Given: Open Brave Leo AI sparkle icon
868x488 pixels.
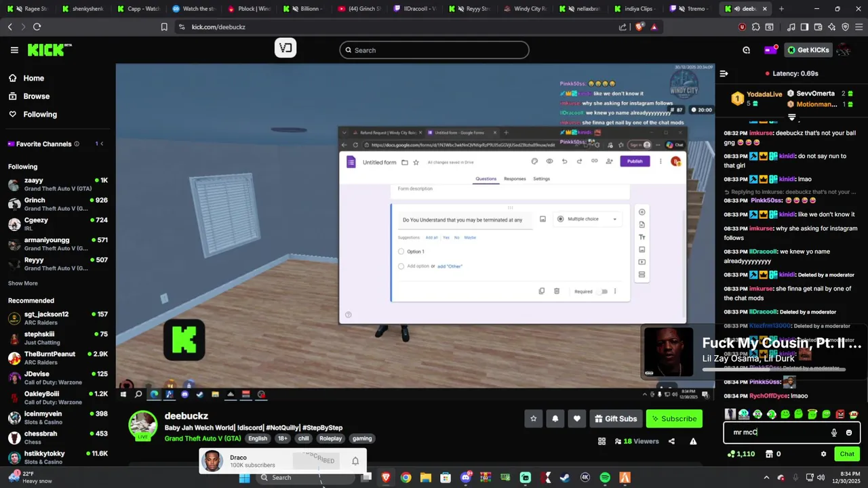Looking at the screenshot, I should pyautogui.click(x=831, y=27).
